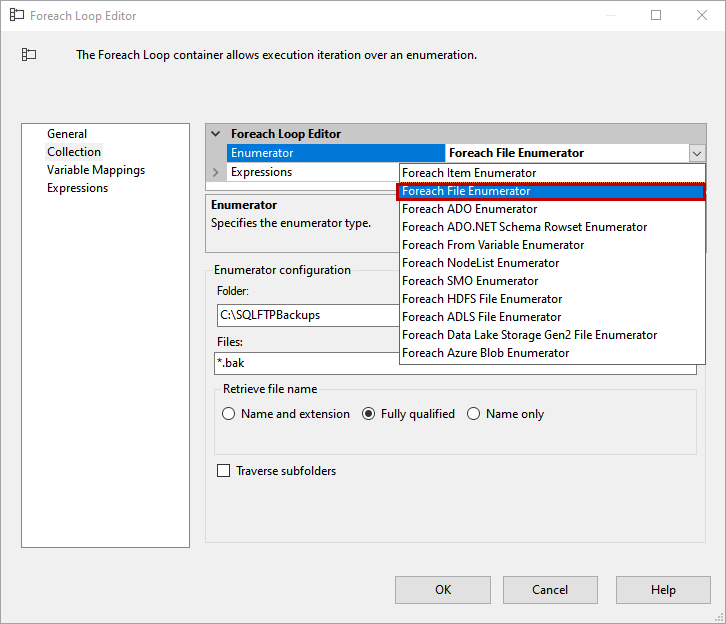Pick Foreach Item Enumerator in dropdown list
The image size is (726, 624).
point(469,173)
